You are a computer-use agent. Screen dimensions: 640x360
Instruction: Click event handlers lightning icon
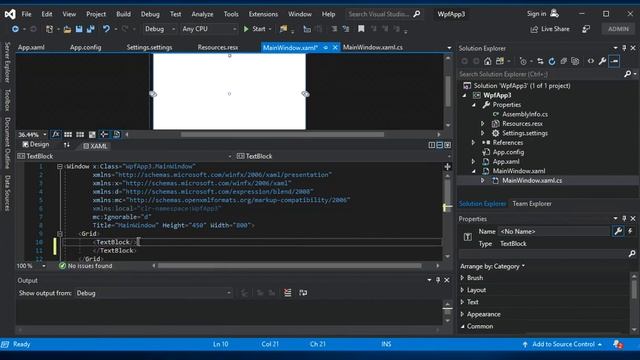tap(630, 231)
